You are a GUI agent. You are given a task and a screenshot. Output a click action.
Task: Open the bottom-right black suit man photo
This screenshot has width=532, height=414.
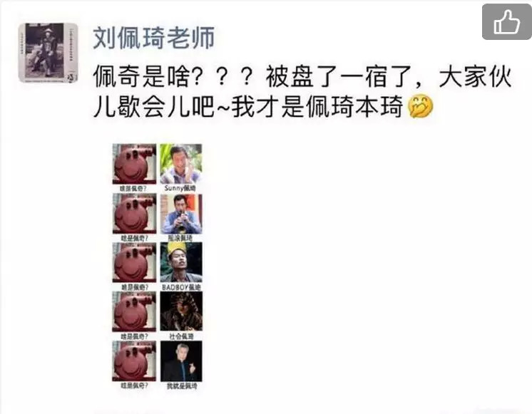pyautogui.click(x=181, y=361)
